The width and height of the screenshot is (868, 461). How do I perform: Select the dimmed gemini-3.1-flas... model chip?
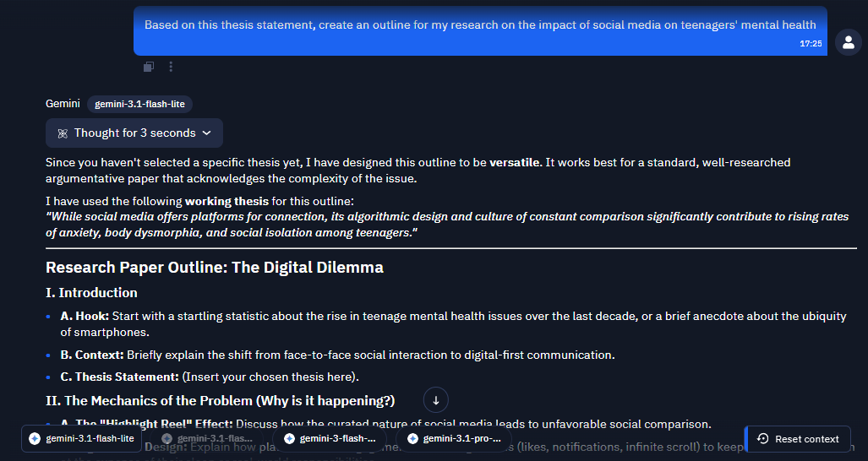pyautogui.click(x=207, y=439)
